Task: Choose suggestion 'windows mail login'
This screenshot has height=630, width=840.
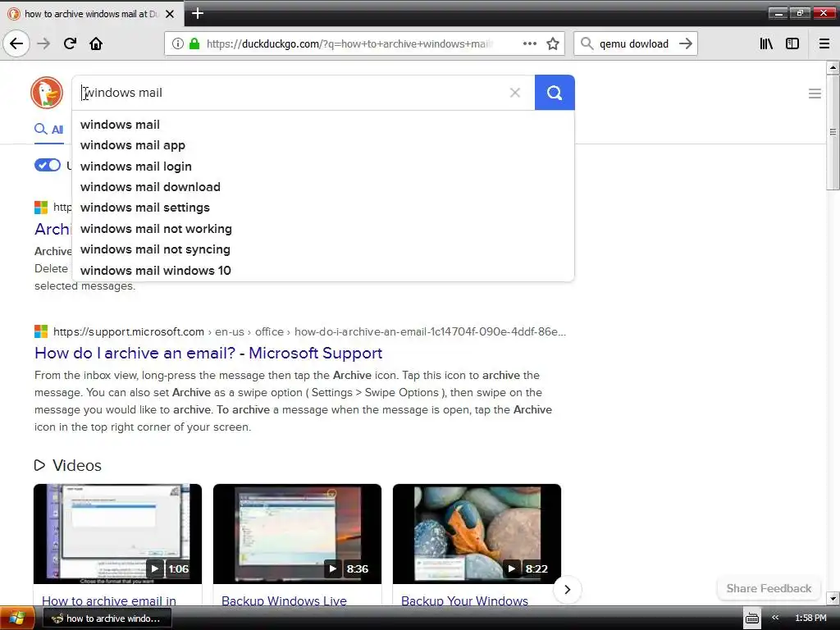Action: click(x=323, y=166)
